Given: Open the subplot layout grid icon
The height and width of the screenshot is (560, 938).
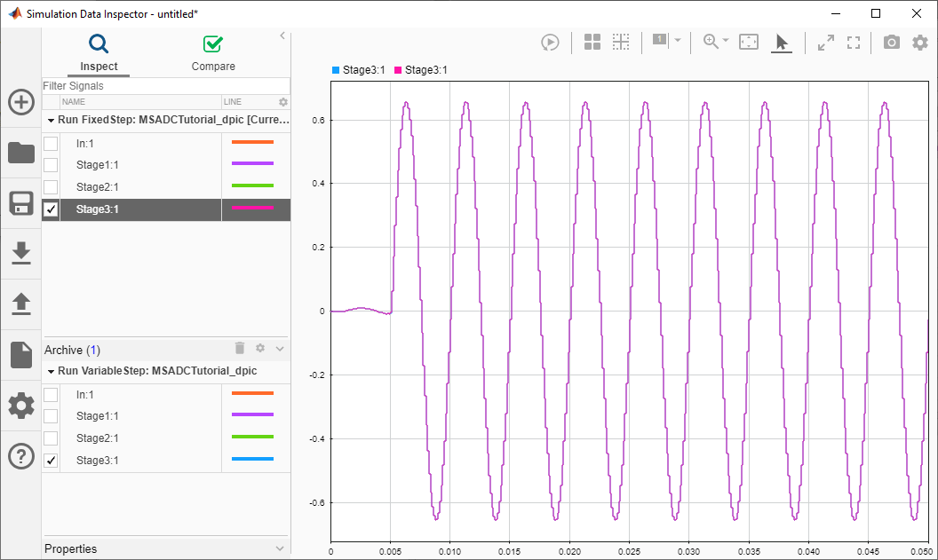Looking at the screenshot, I should tap(592, 42).
